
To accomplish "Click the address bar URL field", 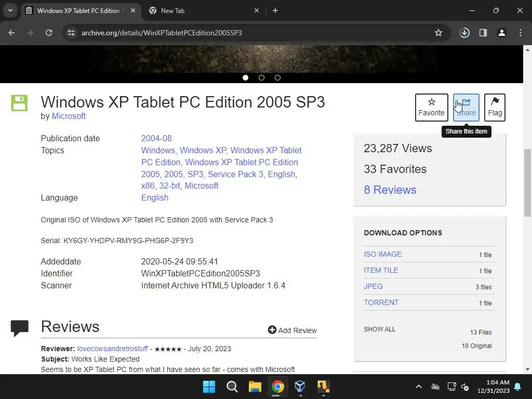I will [x=251, y=33].
